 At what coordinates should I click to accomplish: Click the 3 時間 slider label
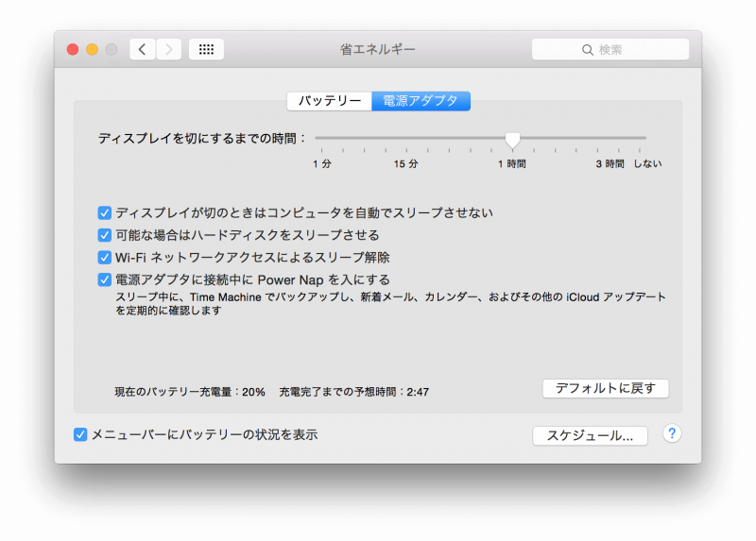[x=610, y=163]
